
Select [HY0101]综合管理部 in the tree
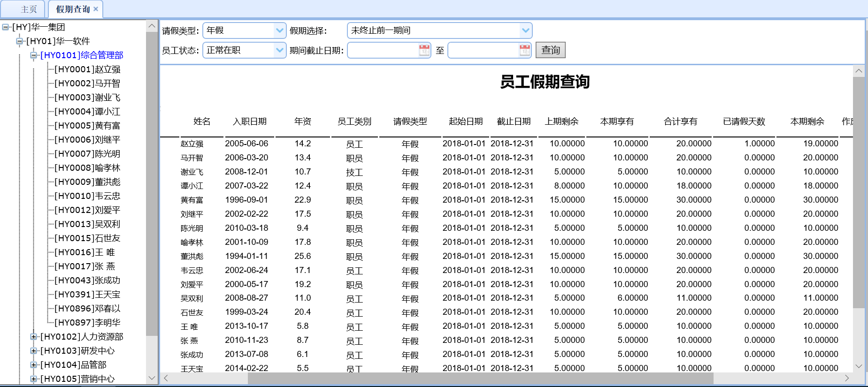[82, 55]
